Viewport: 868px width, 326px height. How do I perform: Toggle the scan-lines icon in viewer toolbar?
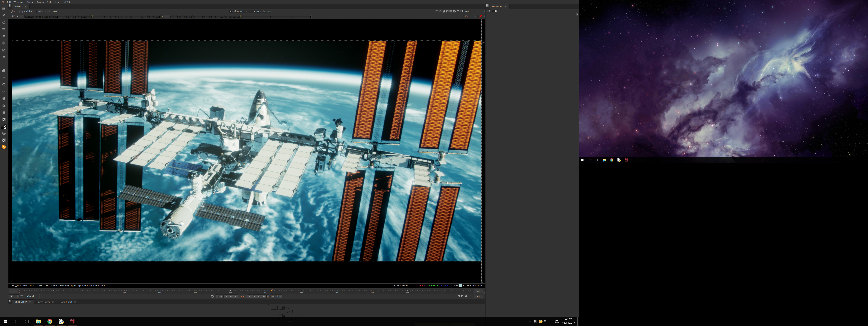pos(451,11)
